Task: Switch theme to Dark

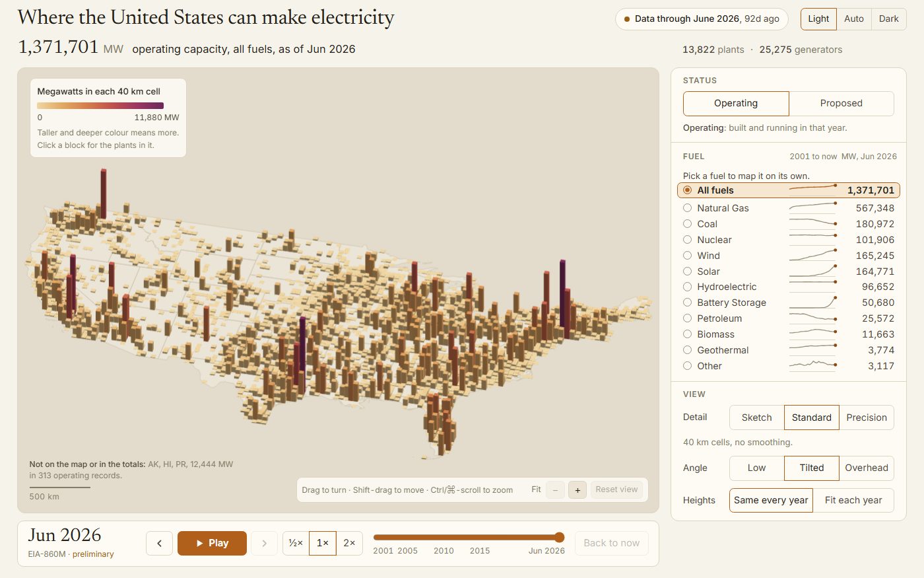Action: pos(889,18)
